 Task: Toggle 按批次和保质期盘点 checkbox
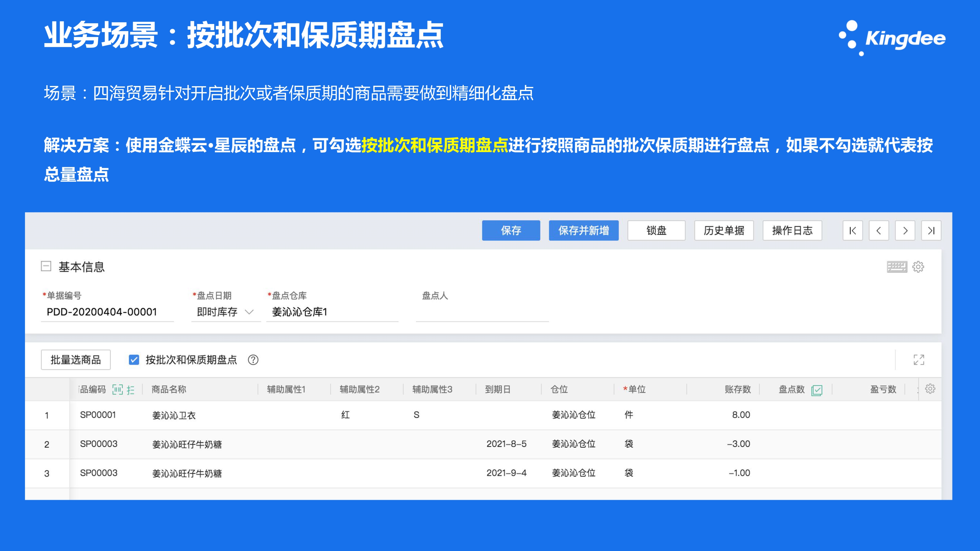[134, 360]
